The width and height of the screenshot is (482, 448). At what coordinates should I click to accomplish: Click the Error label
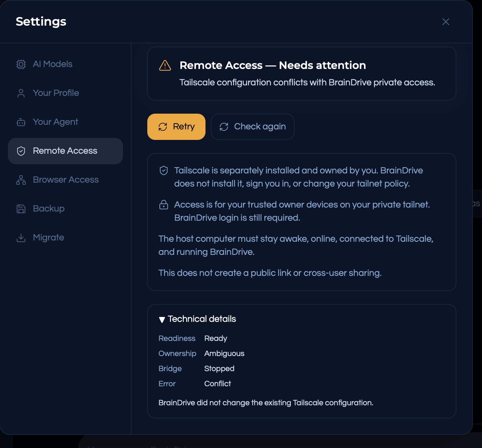(x=167, y=384)
